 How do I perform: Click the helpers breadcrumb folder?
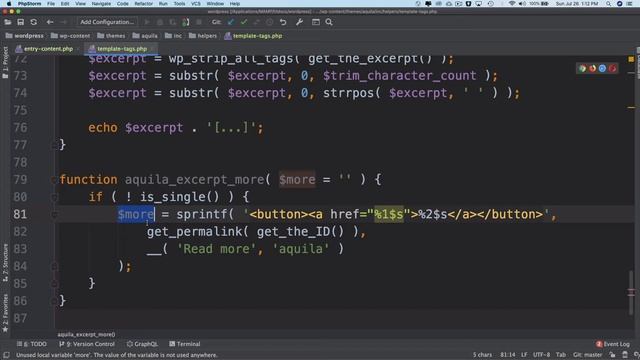point(203,36)
